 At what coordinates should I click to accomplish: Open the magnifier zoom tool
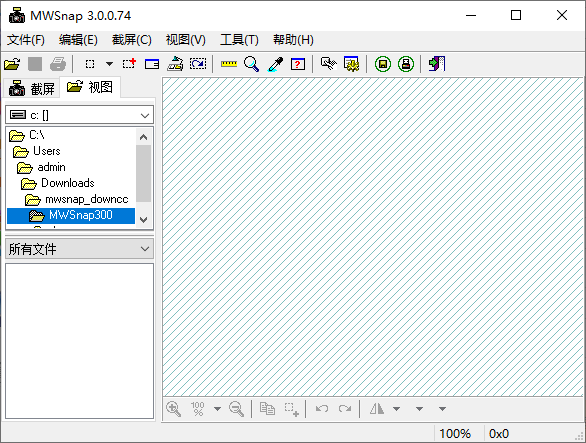[x=252, y=64]
